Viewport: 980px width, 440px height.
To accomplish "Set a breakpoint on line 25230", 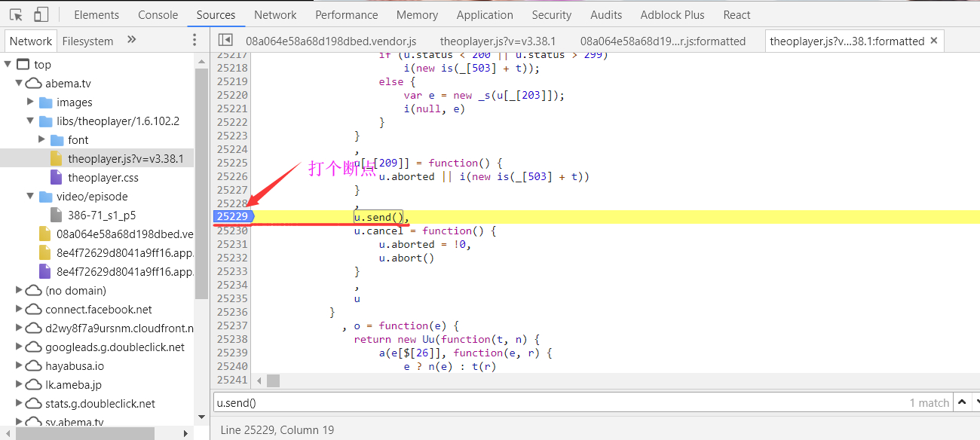I will coord(232,231).
